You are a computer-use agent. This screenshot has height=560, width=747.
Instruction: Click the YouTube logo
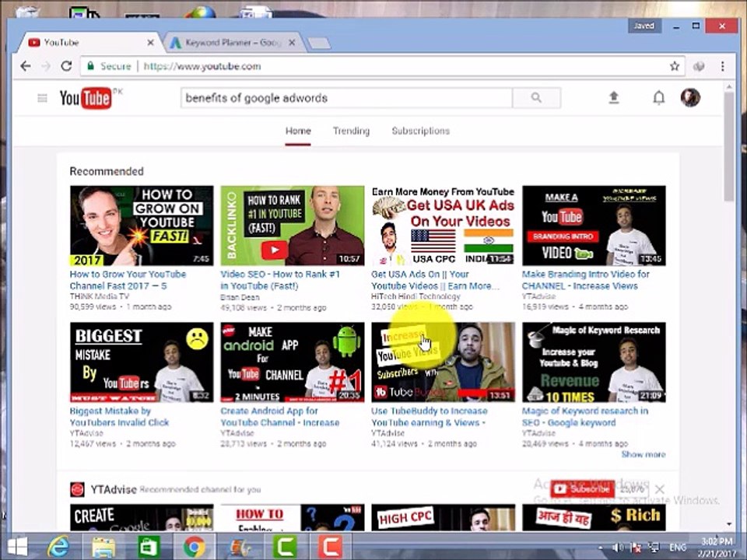tap(86, 98)
